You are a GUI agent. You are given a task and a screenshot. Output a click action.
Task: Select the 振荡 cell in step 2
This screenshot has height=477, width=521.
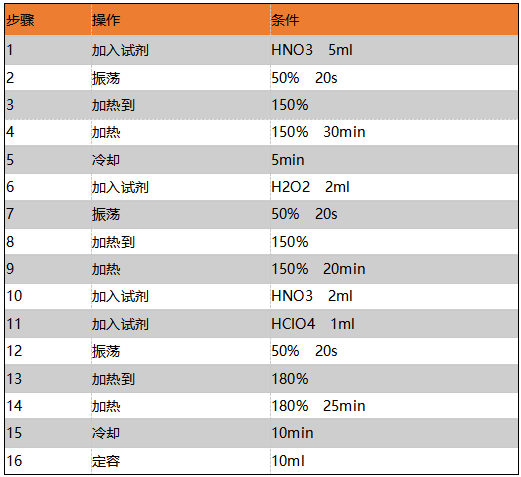tap(181, 78)
